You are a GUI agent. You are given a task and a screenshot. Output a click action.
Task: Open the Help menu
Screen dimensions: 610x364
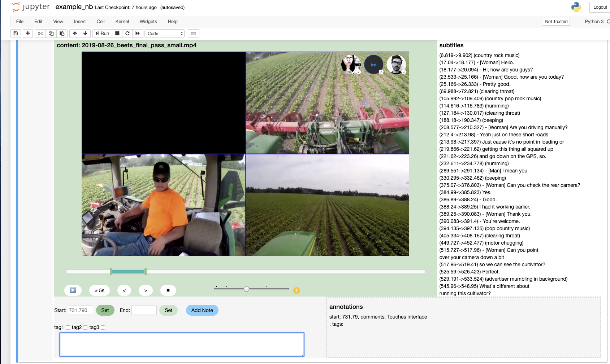(173, 22)
